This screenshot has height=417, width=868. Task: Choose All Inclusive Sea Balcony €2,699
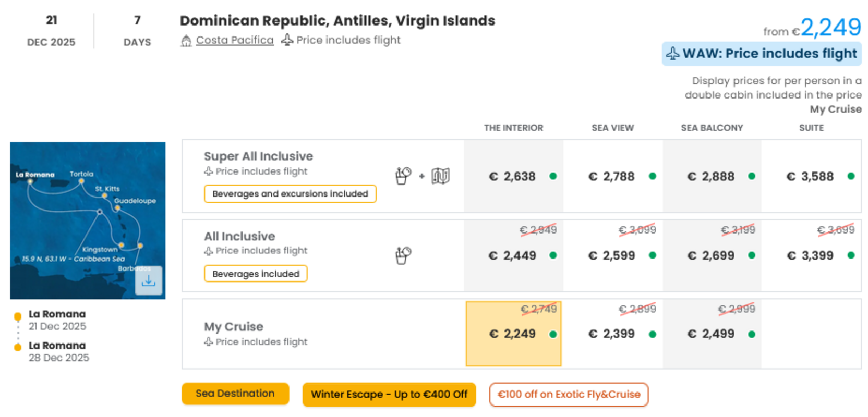pyautogui.click(x=712, y=255)
